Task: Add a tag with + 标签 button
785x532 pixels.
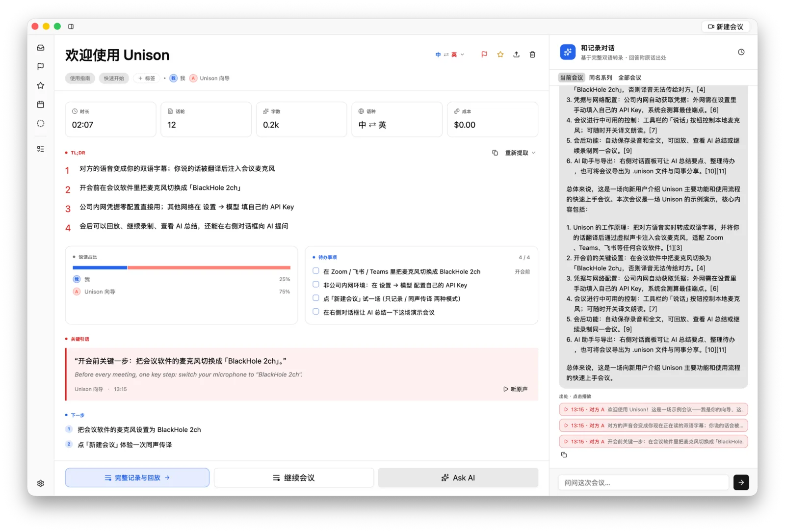Action: coord(147,78)
